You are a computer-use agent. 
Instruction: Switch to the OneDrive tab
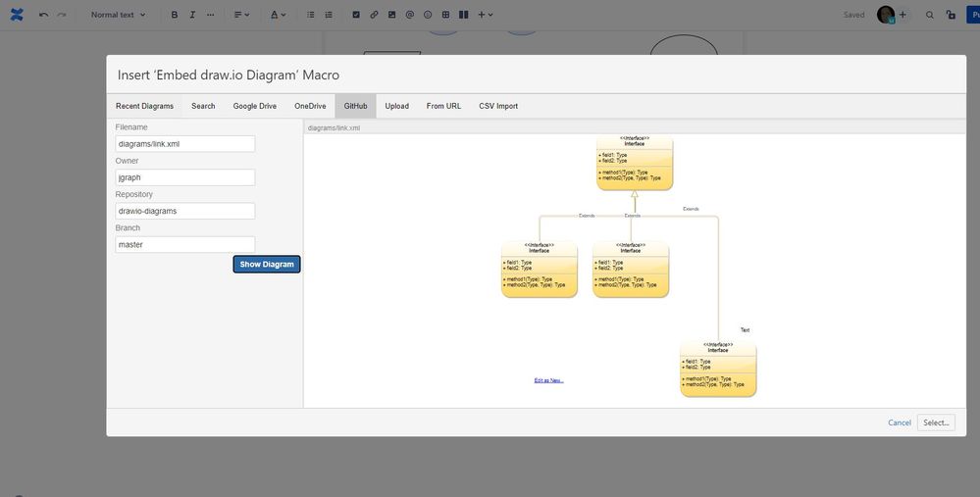click(x=310, y=106)
